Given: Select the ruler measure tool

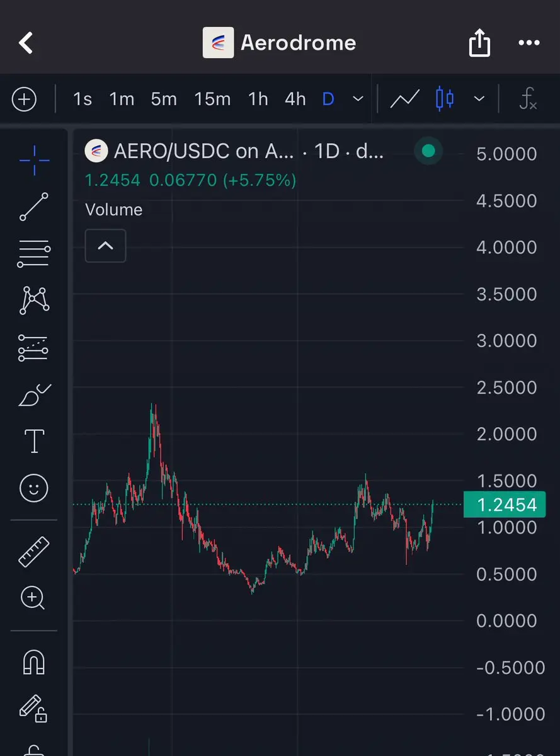Looking at the screenshot, I should tap(34, 551).
